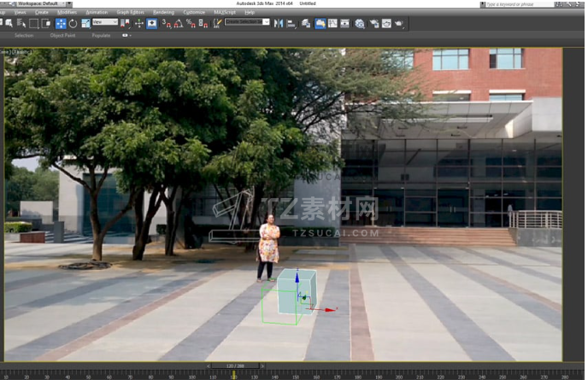Click the 120 / 288 time slider handle

pyautogui.click(x=235, y=365)
